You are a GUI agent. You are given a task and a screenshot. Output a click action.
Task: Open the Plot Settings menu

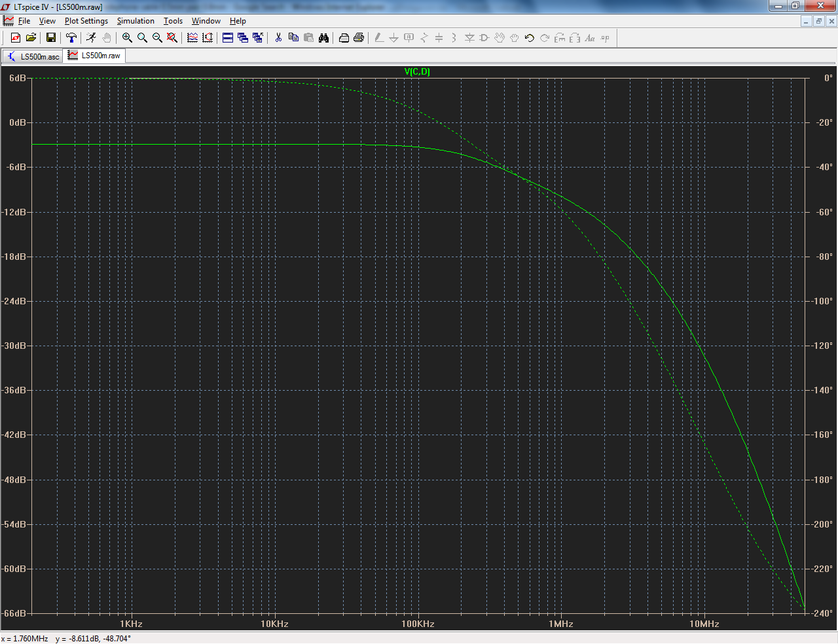point(86,21)
